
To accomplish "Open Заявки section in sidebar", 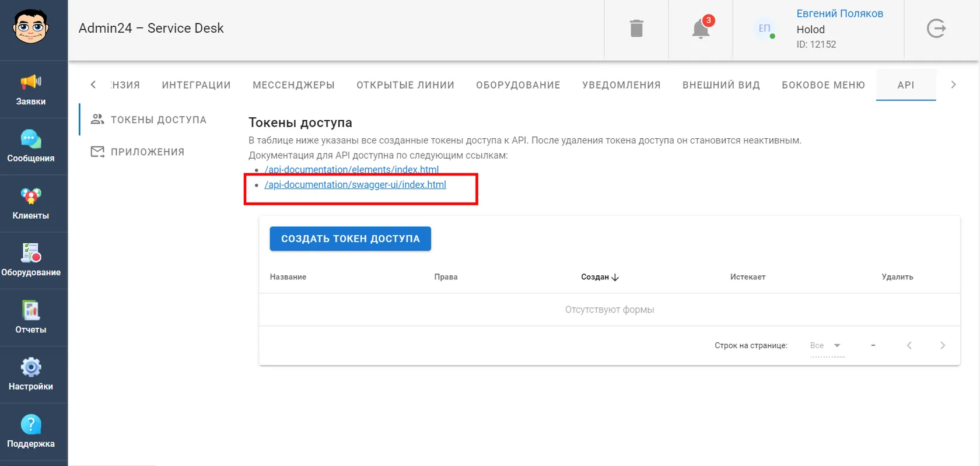I will point(31,90).
